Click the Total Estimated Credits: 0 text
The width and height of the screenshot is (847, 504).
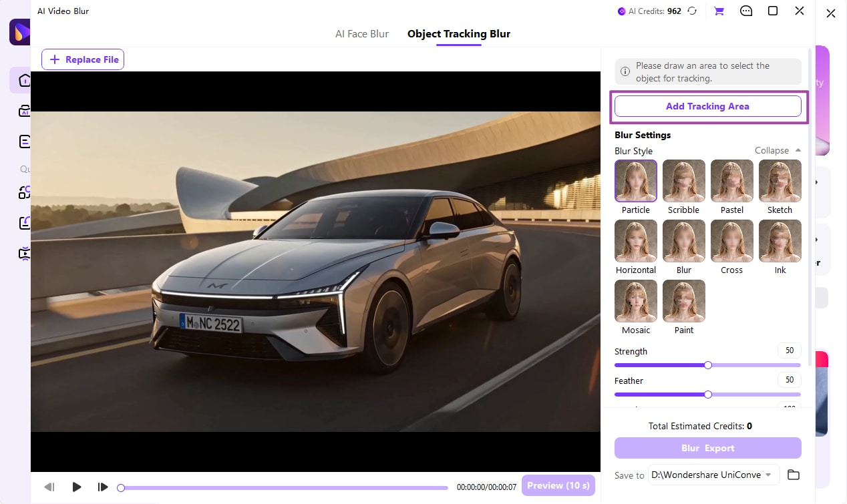pos(700,426)
